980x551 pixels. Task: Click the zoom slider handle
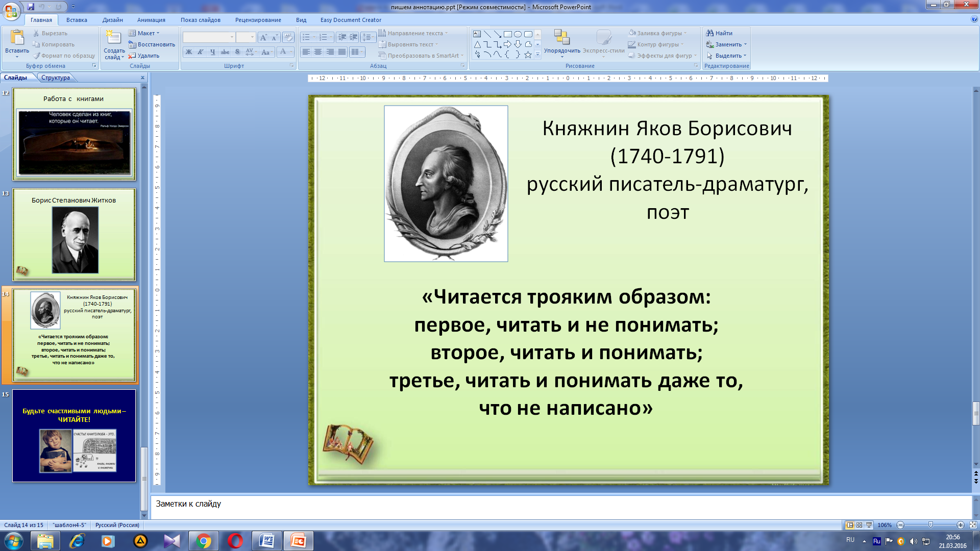pos(930,525)
